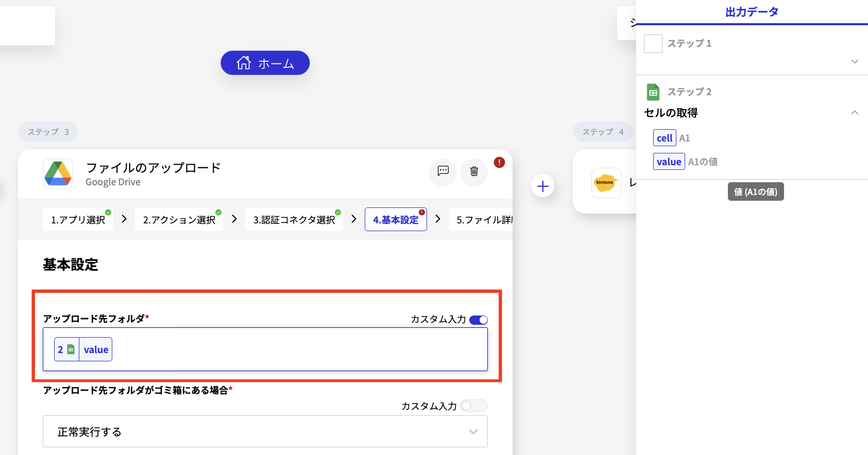868x455 pixels.
Task: Click the ステップ 4 label badge
Action: point(603,132)
